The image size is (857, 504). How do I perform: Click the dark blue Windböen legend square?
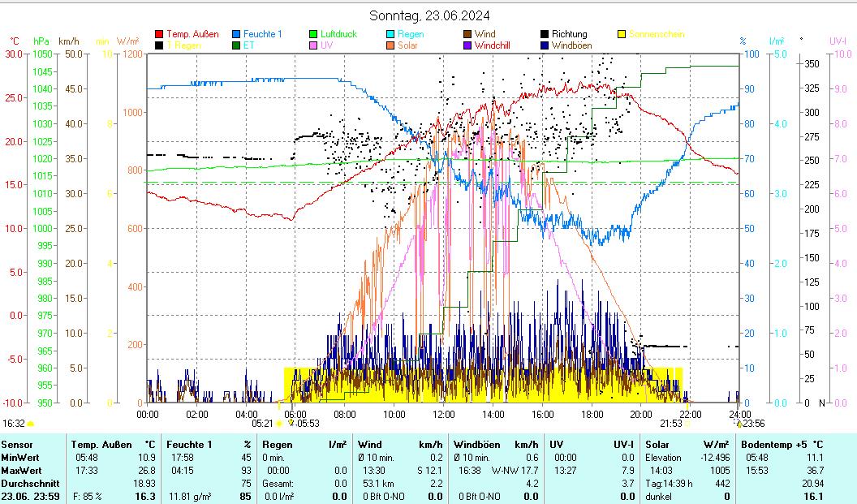pyautogui.click(x=545, y=45)
